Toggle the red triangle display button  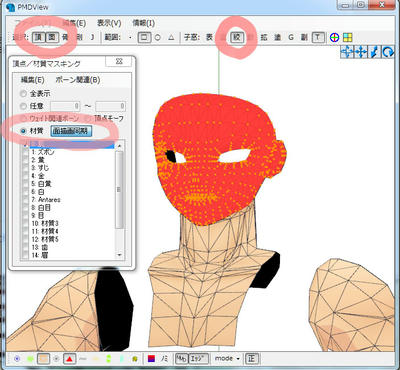tap(69, 359)
